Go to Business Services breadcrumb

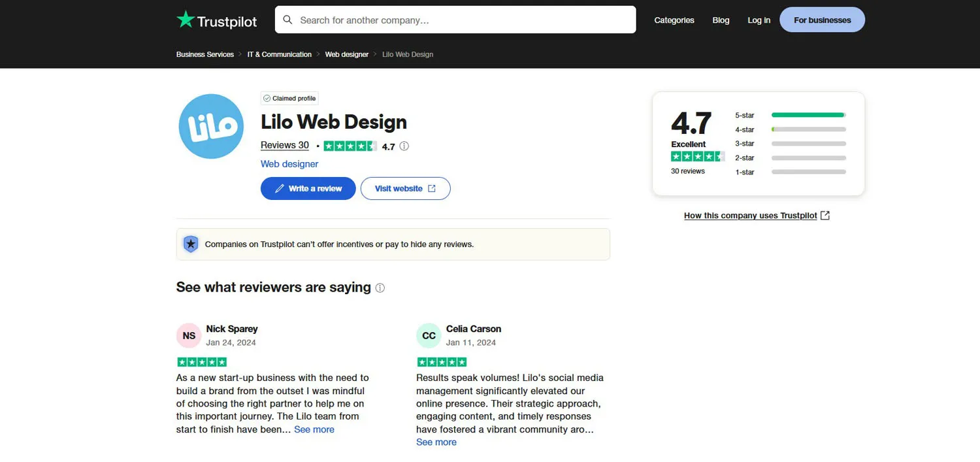pos(205,54)
